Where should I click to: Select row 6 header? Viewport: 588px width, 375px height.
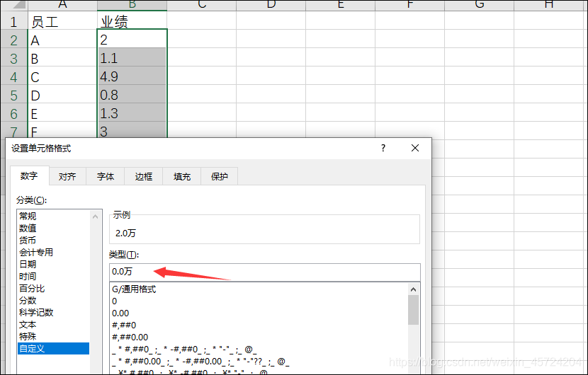(14, 113)
